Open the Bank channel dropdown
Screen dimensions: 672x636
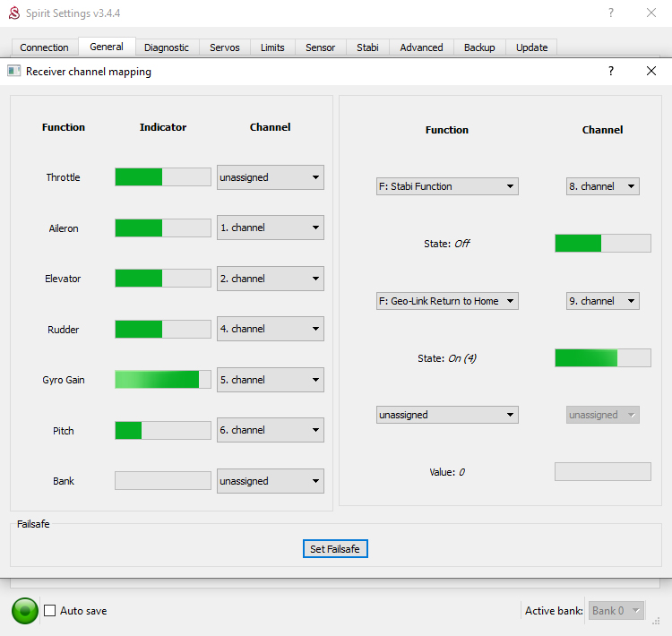coord(270,481)
